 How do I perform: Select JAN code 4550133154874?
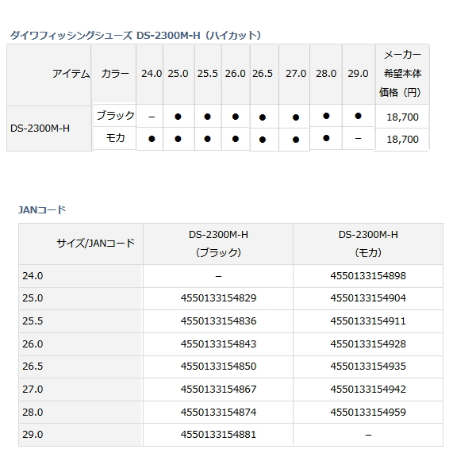pyautogui.click(x=218, y=413)
